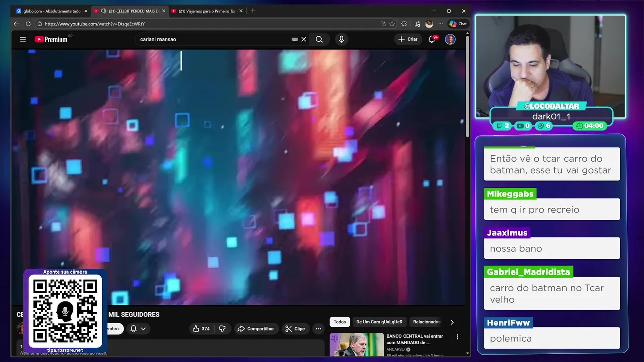
Task: Open the YouTube account avatar menu
Action: coord(450,39)
